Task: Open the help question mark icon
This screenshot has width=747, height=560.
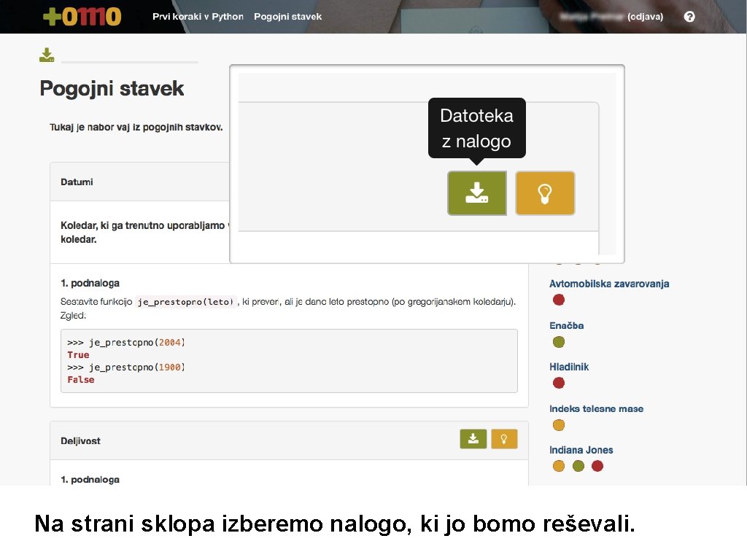Action: 689,17
